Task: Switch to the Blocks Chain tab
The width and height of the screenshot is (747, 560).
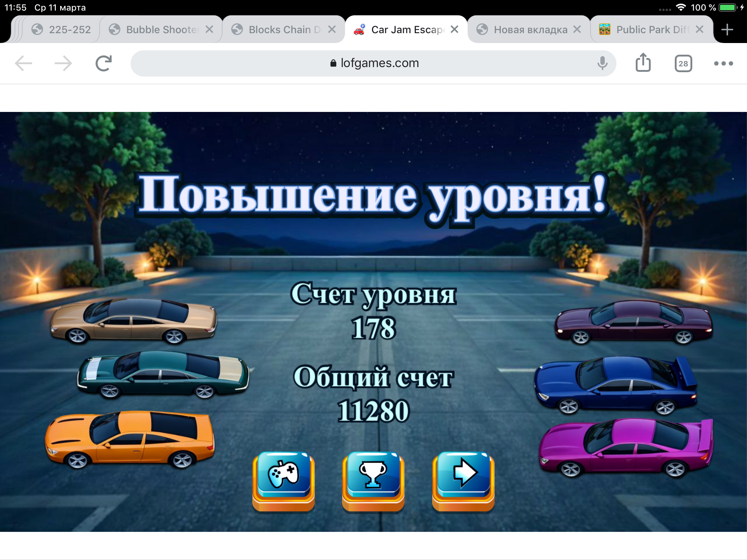Action: (x=279, y=30)
